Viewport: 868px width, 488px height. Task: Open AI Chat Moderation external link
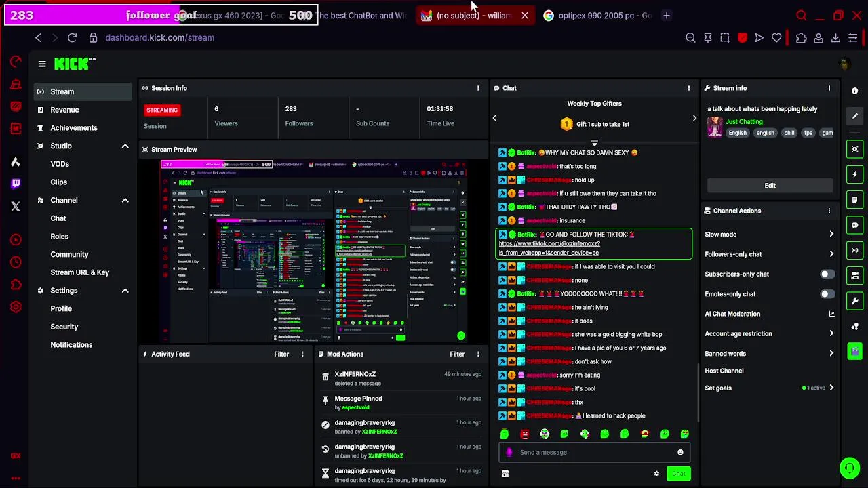(831, 314)
